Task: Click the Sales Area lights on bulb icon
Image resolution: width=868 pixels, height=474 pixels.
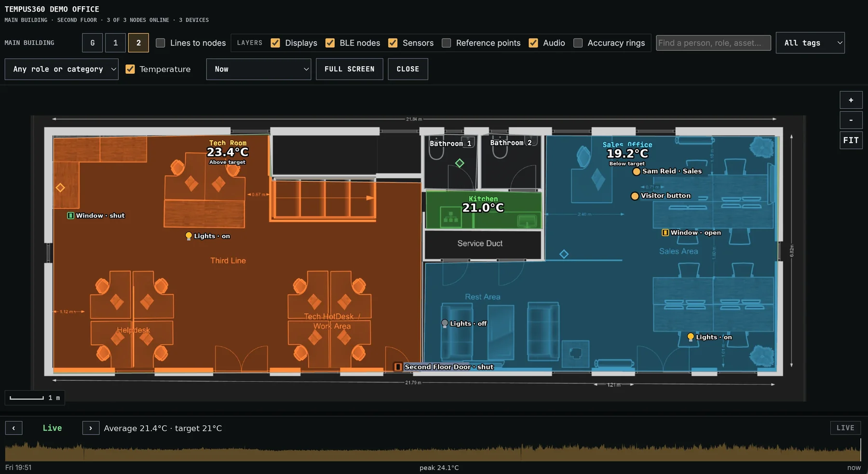Action: click(x=691, y=337)
